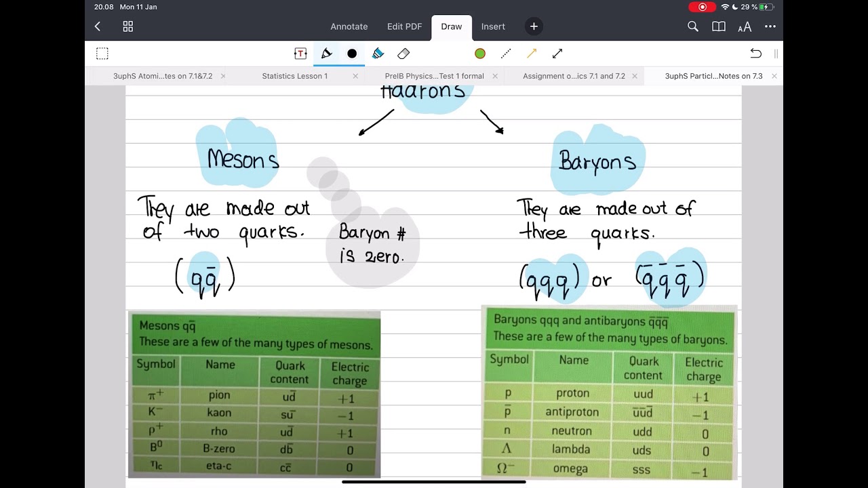Close the 3uphS Particl...Notes on 7.3 tab
Viewport: 868px width, 488px height.
click(774, 76)
